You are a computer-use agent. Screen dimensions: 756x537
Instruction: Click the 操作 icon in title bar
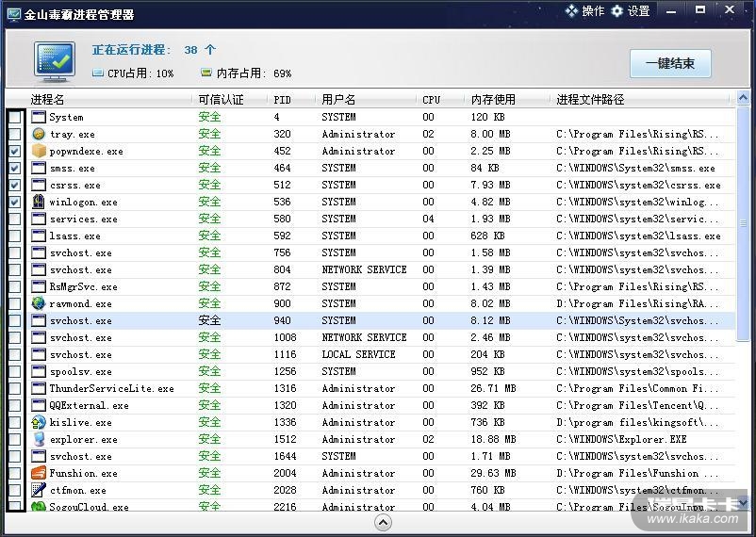coord(572,10)
